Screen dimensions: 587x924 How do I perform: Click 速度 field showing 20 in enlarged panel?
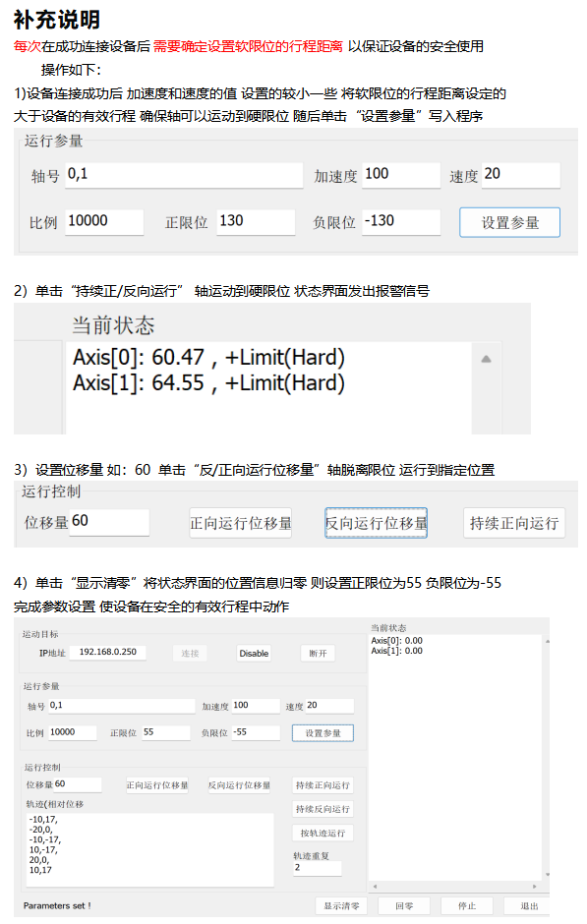(521, 176)
